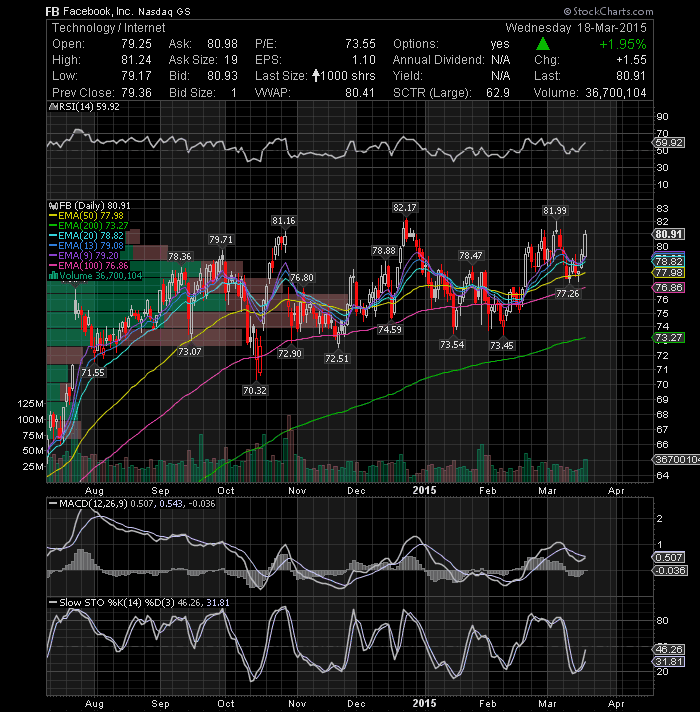Viewport: 700px width, 712px height.
Task: Select the EMA(9) 79.20 legend entry
Action: (84, 256)
